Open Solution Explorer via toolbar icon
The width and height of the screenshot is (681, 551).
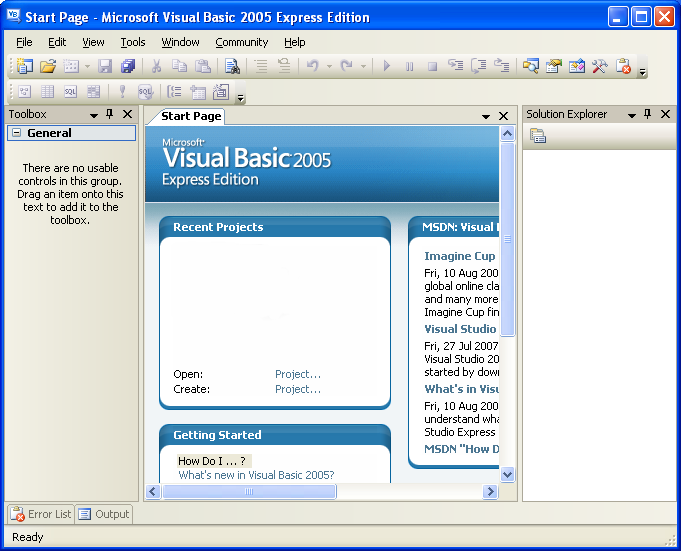531,66
